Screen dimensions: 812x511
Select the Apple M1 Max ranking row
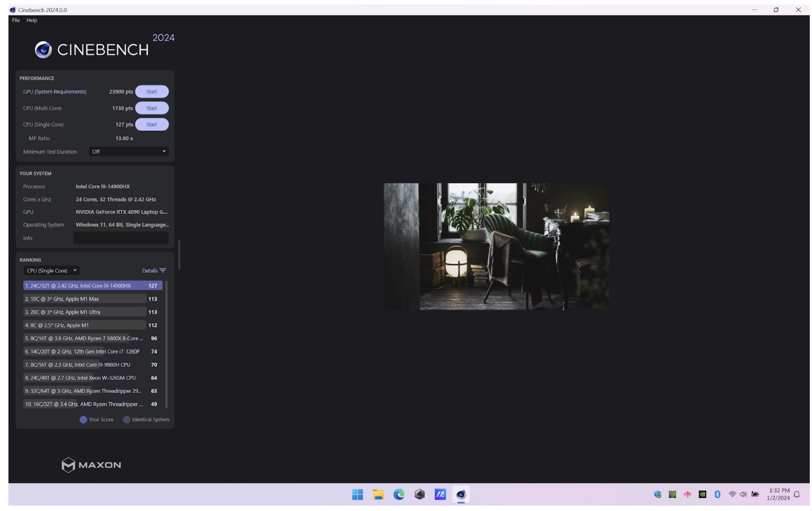click(x=93, y=299)
